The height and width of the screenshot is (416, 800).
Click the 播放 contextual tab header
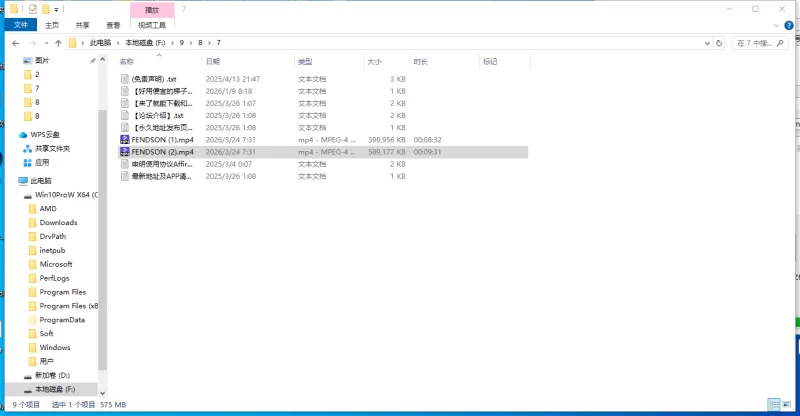[152, 10]
